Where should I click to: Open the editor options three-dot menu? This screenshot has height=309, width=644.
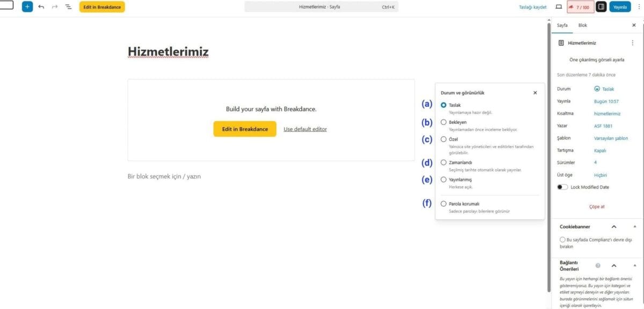click(638, 7)
